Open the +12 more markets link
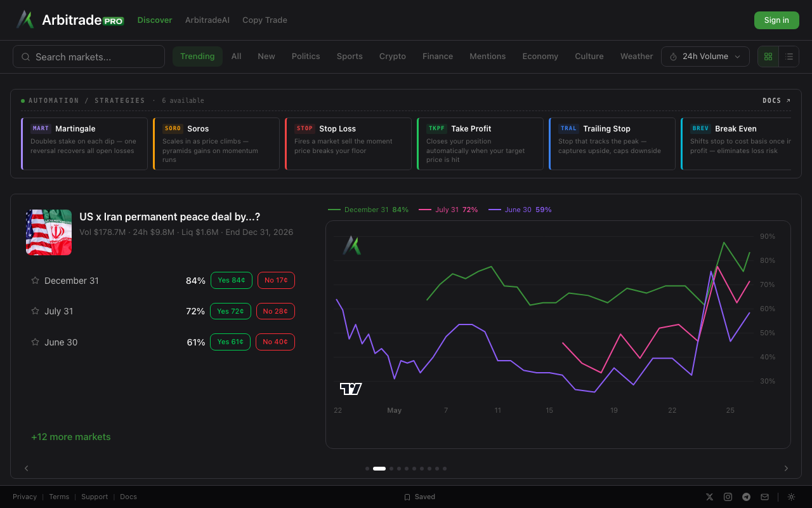This screenshot has height=508, width=812. click(71, 437)
